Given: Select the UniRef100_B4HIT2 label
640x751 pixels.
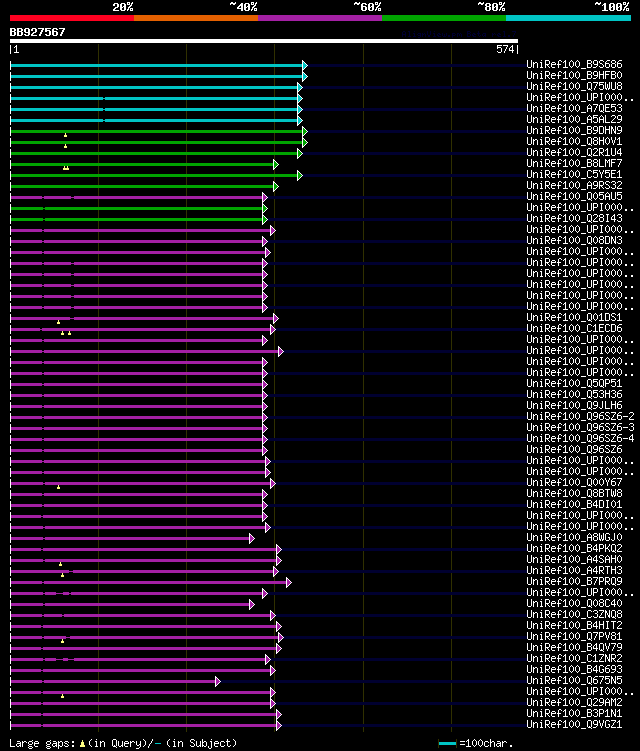Looking at the screenshot, I should point(574,626).
